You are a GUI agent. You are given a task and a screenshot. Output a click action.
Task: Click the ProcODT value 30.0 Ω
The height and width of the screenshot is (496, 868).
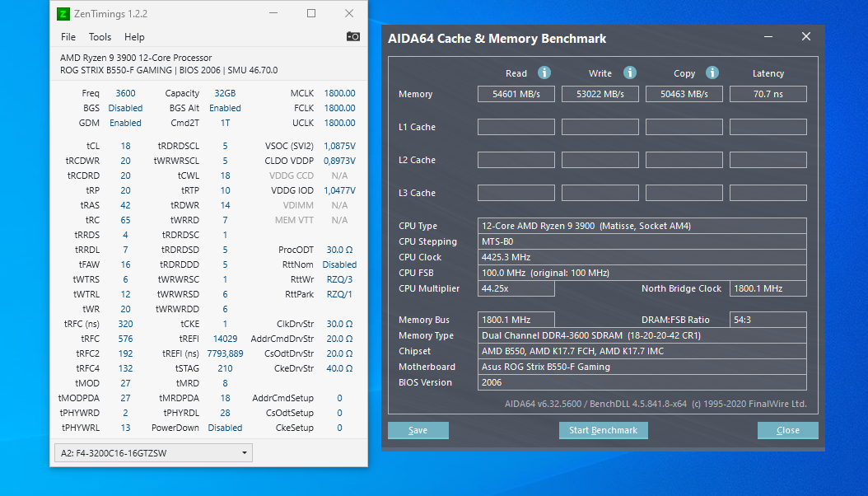[x=339, y=250]
